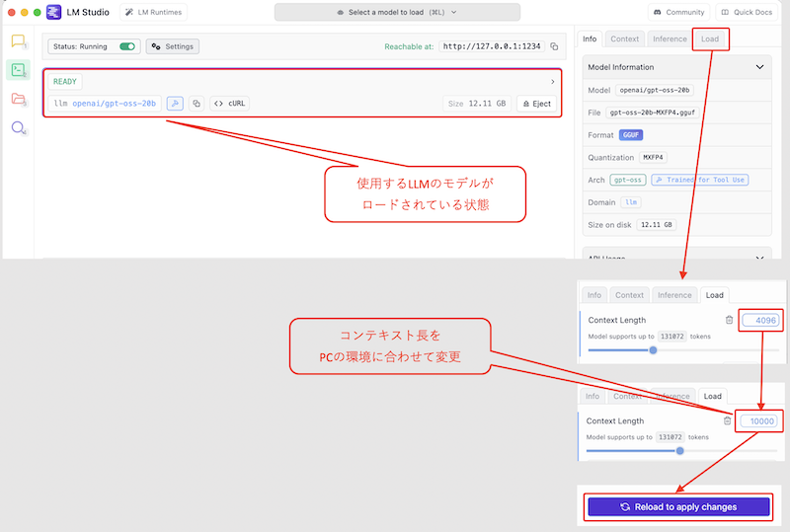Eject the loaded model

tap(536, 104)
